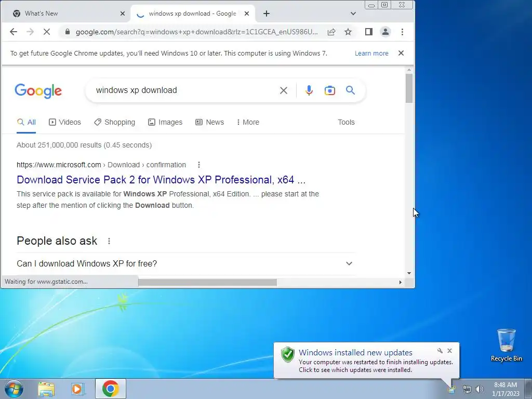Close the windows xp download tab

[x=247, y=14]
